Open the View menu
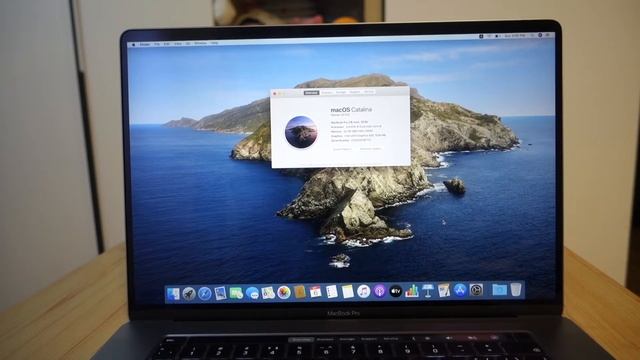Image resolution: width=640 pixels, height=360 pixels. tap(178, 43)
